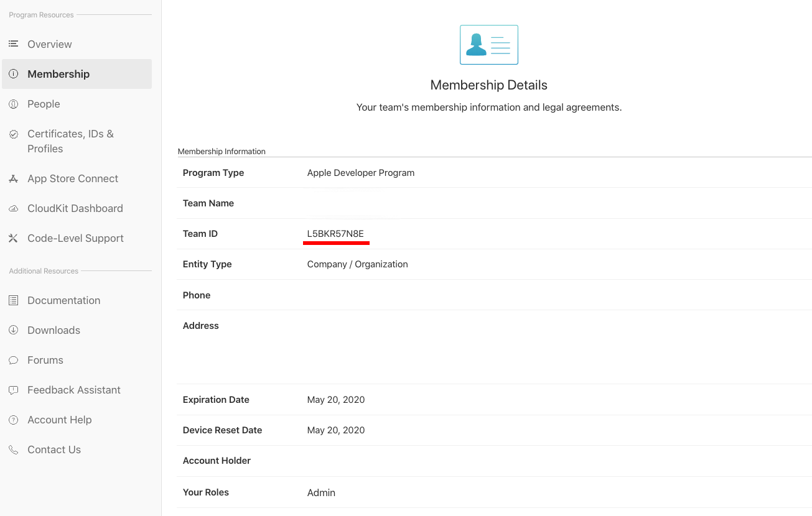This screenshot has width=812, height=516.
Task: Open App Store Connect
Action: (73, 178)
